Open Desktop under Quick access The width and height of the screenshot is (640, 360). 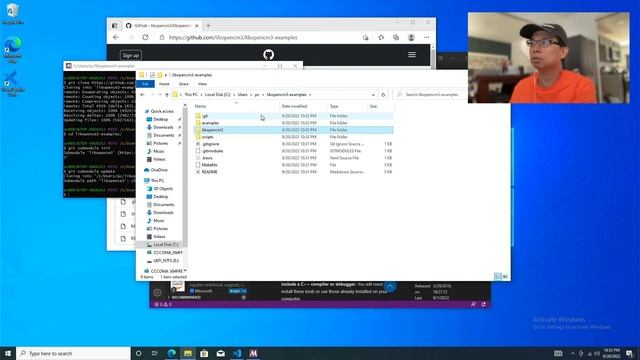click(x=160, y=119)
